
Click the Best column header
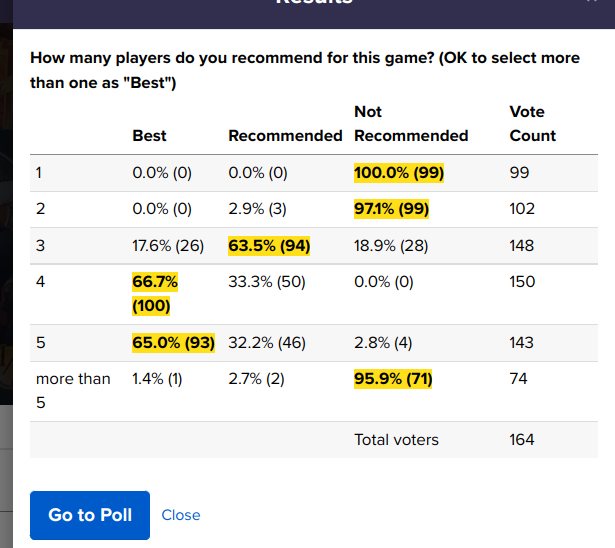(150, 136)
